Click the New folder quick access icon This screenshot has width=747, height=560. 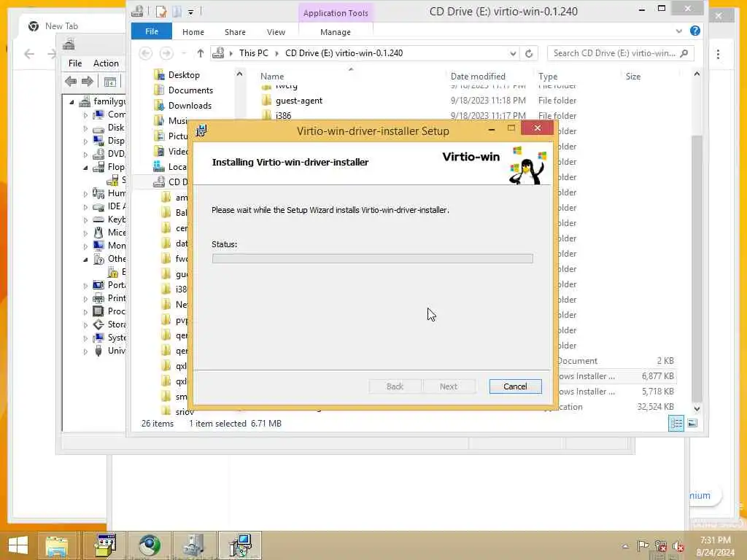(x=177, y=11)
